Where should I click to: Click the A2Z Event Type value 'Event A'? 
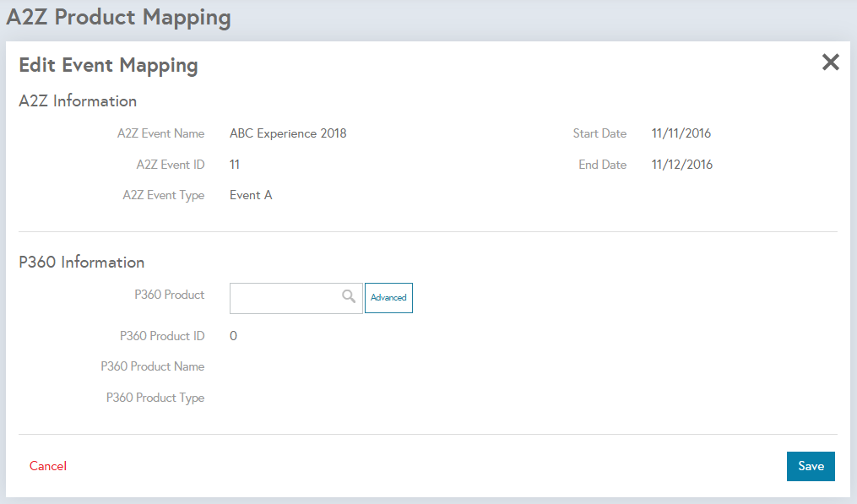251,195
